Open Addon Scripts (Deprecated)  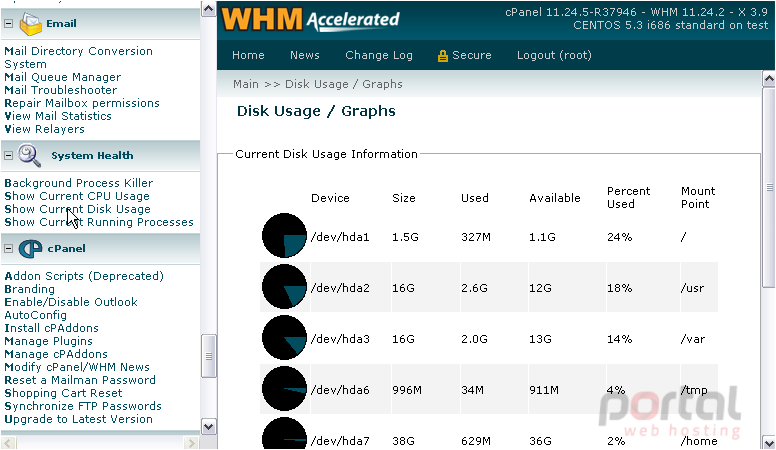coord(84,276)
